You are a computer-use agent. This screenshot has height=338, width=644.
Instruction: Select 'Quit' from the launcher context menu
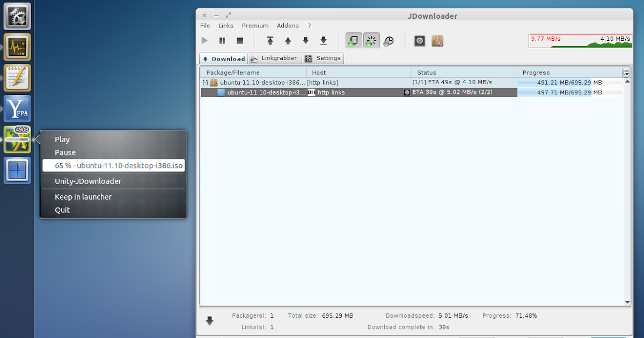[62, 210]
